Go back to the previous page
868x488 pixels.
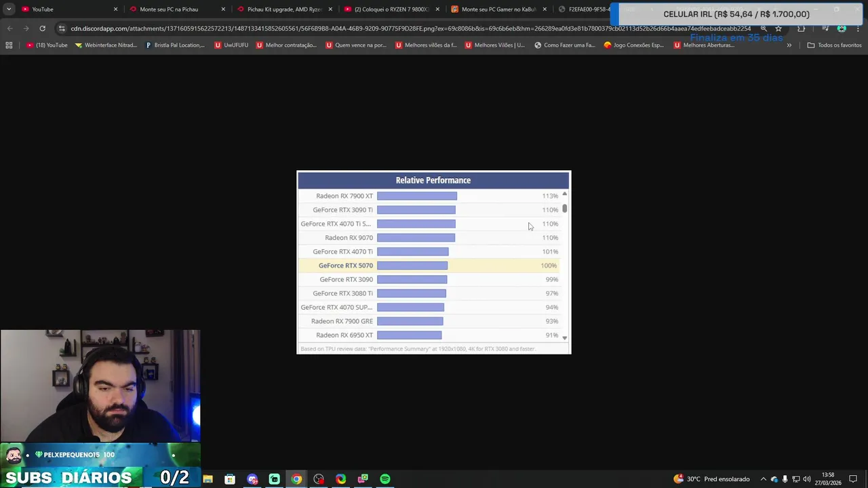point(9,28)
